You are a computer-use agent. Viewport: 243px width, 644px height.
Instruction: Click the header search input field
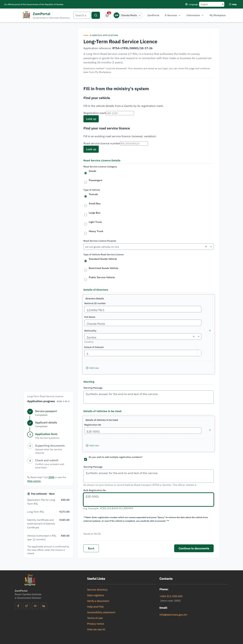[x=82, y=15]
